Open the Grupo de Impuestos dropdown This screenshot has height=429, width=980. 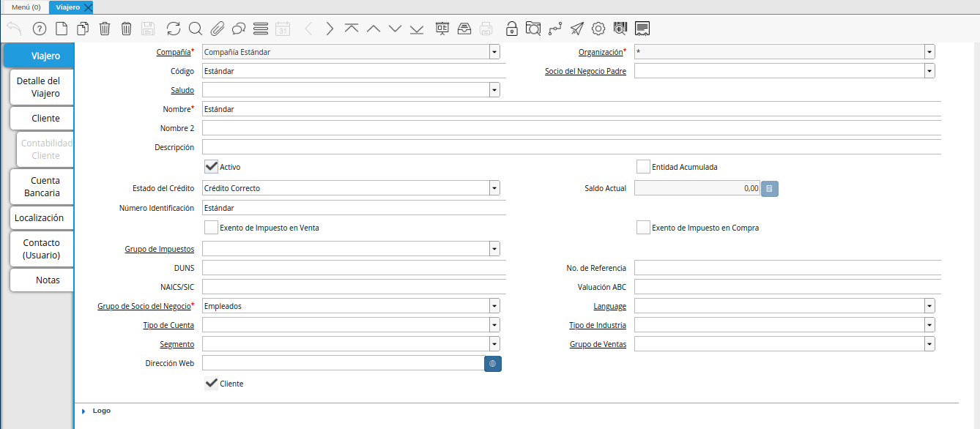tap(495, 249)
